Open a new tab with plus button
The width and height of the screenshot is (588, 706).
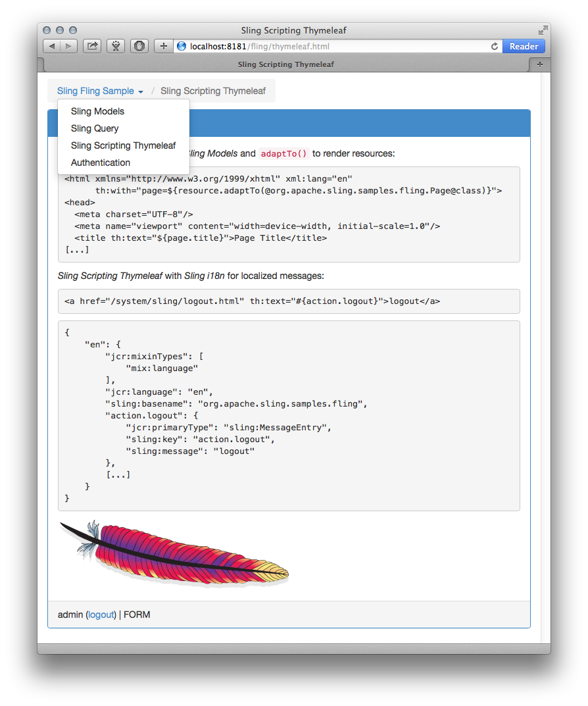click(x=540, y=64)
